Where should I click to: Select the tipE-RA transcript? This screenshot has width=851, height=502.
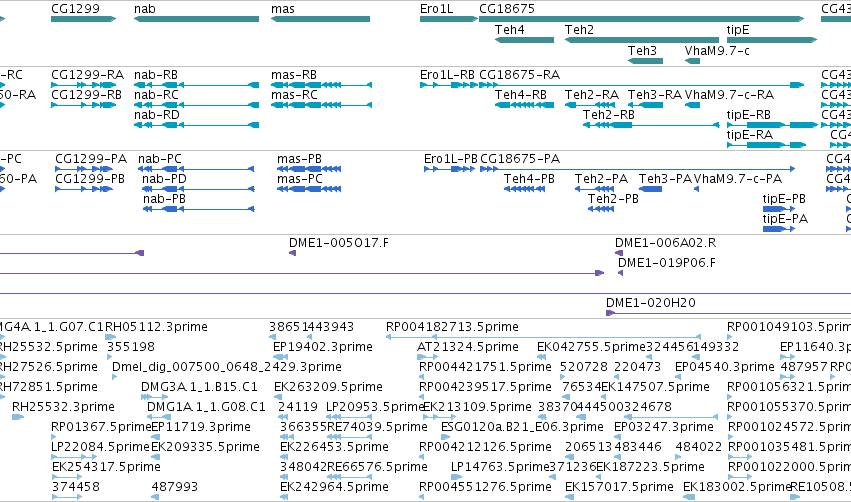point(766,145)
